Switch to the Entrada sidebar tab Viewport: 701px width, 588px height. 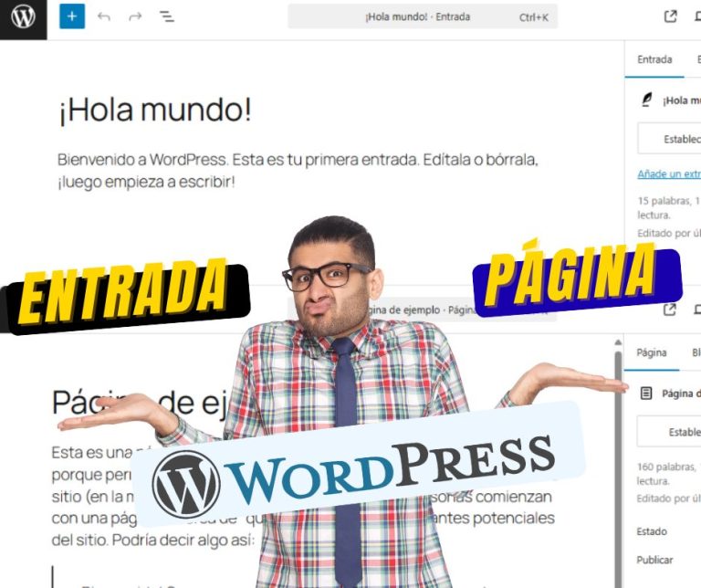point(654,59)
